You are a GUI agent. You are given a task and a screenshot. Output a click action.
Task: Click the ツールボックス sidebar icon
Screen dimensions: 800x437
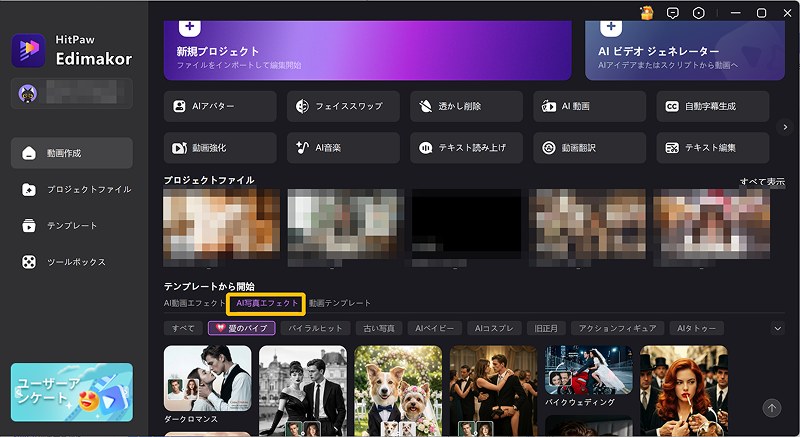click(x=29, y=262)
